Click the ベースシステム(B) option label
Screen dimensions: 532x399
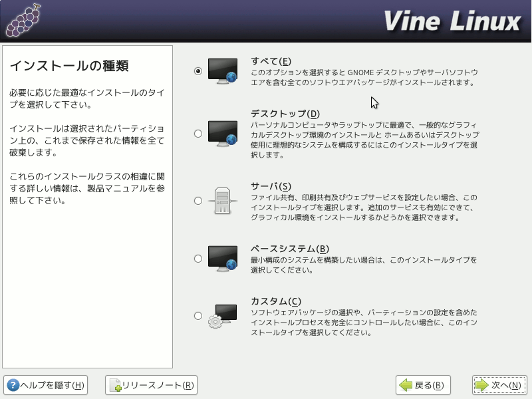[x=290, y=249]
